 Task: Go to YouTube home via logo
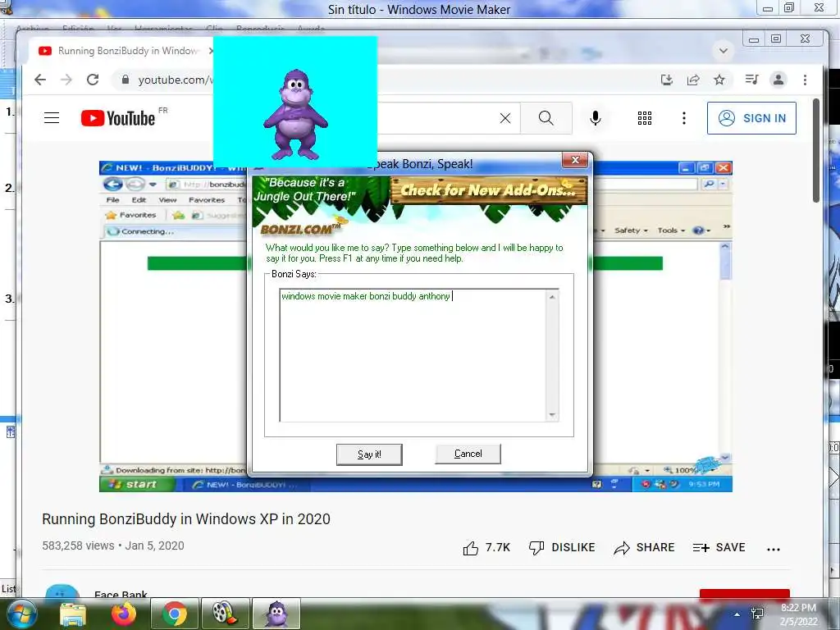coord(118,118)
